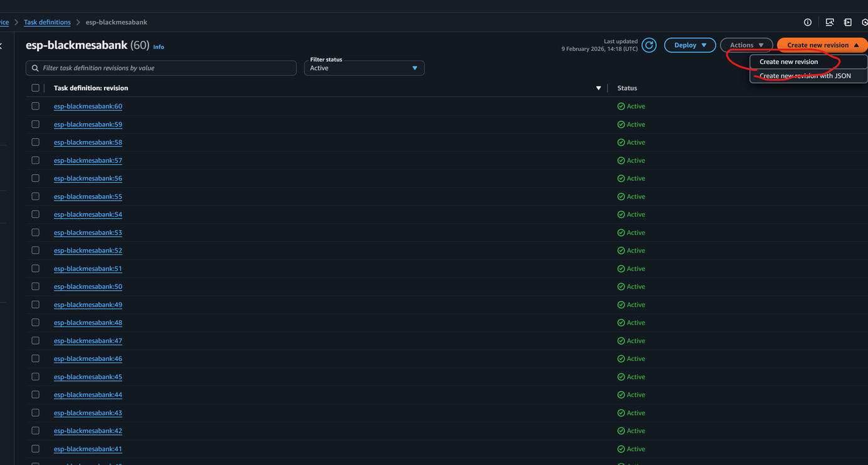868x465 pixels.
Task: Click the Active check icon for revision 50
Action: (x=621, y=287)
